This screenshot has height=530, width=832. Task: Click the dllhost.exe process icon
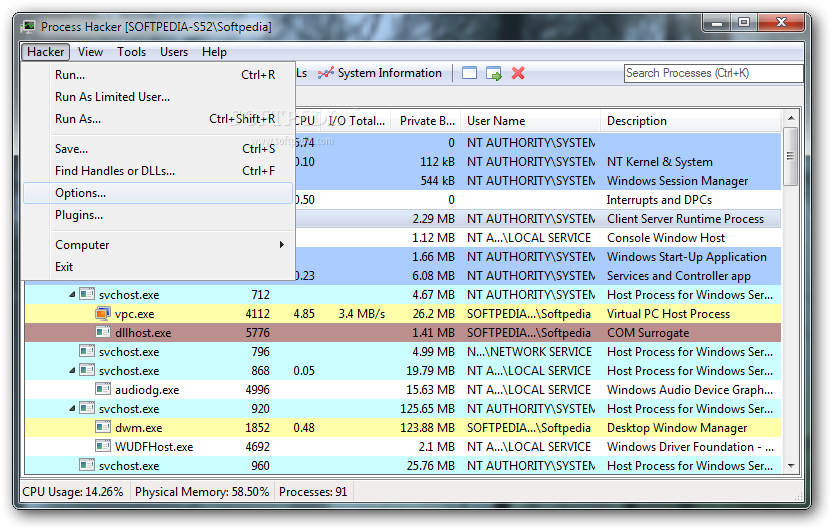point(103,333)
